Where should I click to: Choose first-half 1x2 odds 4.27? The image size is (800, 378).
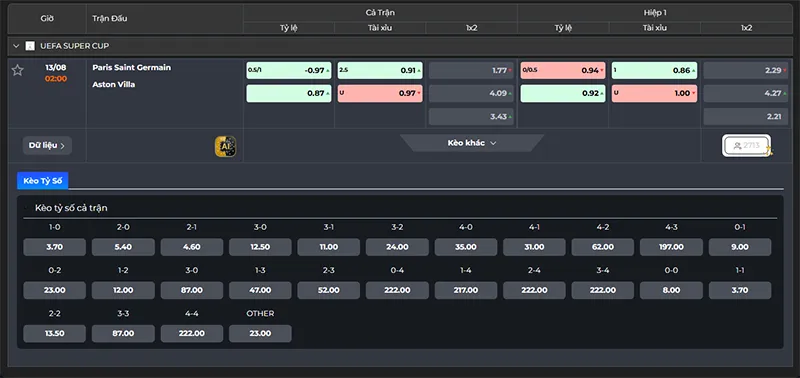tap(746, 93)
